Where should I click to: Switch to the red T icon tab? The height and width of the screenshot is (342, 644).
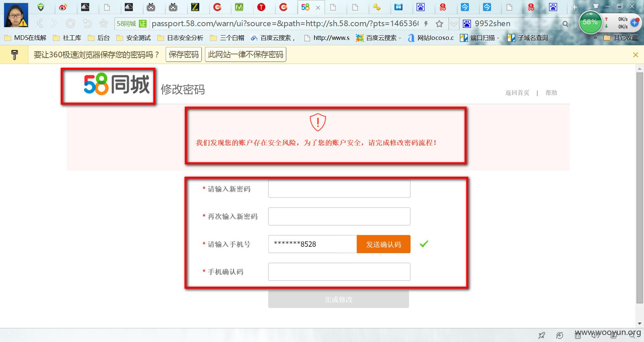coord(261,7)
